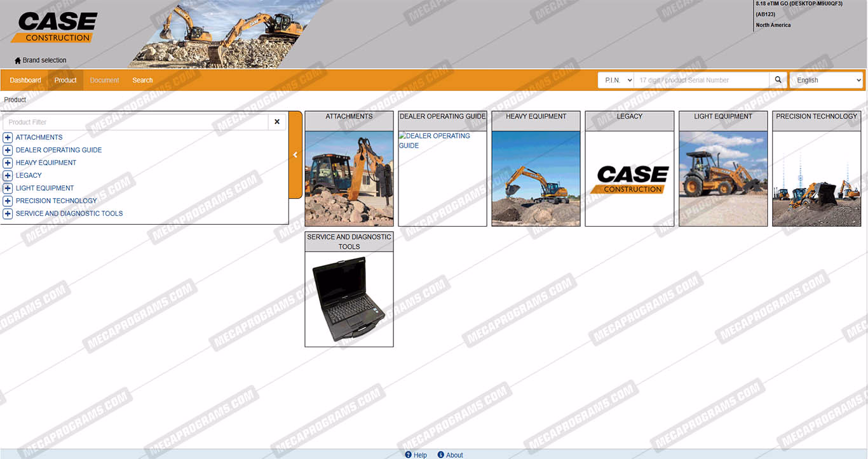Collapse the sidebar using the orange chevron
868x459 pixels.
[295, 155]
